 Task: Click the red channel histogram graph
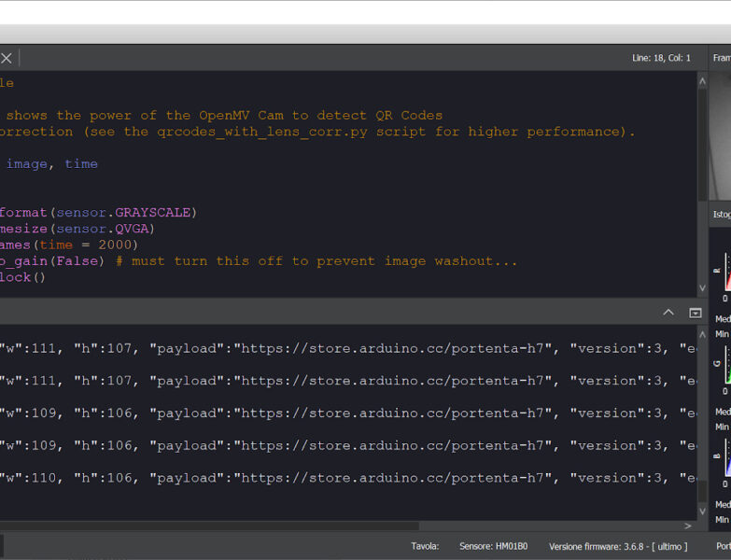coord(724,271)
